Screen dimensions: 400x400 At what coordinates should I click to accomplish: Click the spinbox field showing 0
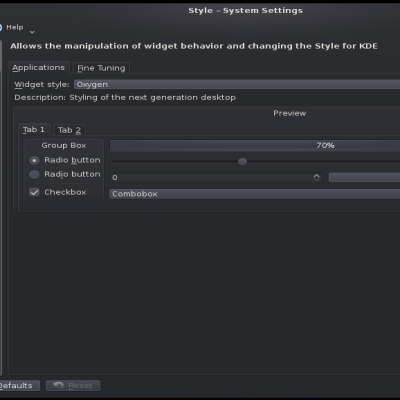coord(216,177)
